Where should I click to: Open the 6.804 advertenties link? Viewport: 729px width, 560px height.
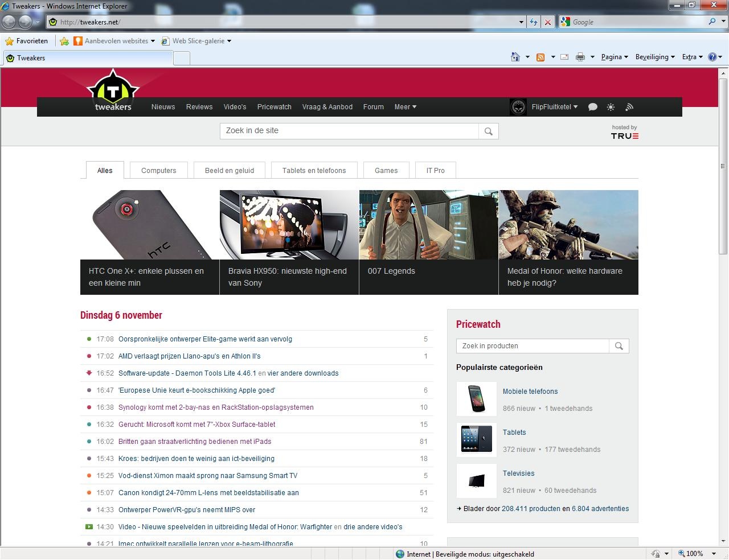click(x=600, y=509)
